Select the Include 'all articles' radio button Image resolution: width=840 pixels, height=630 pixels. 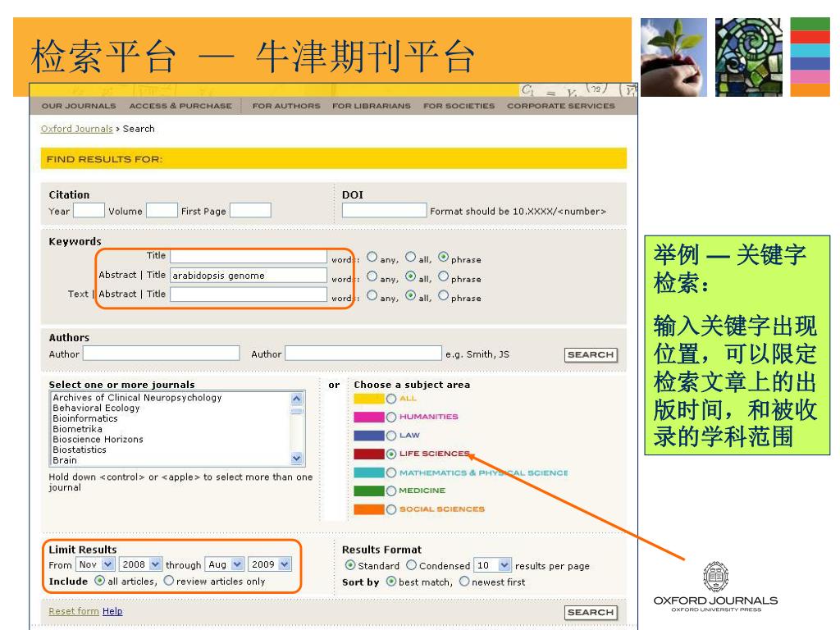coord(99,581)
